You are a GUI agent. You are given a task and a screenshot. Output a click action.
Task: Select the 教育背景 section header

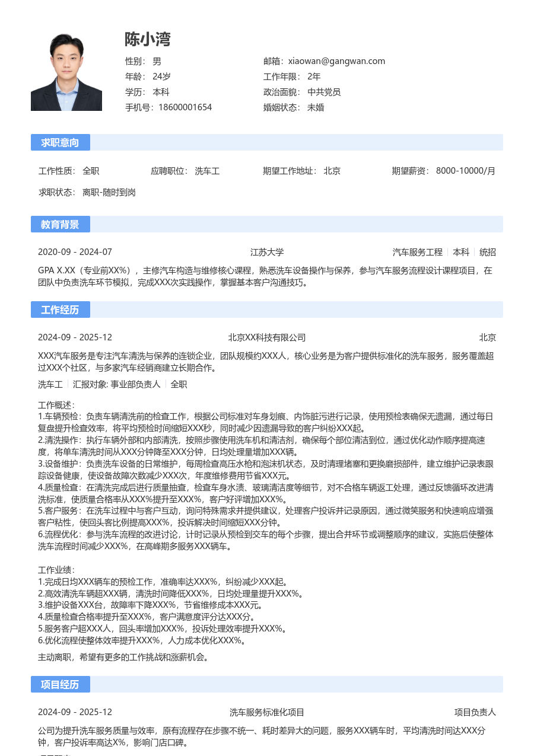(60, 224)
